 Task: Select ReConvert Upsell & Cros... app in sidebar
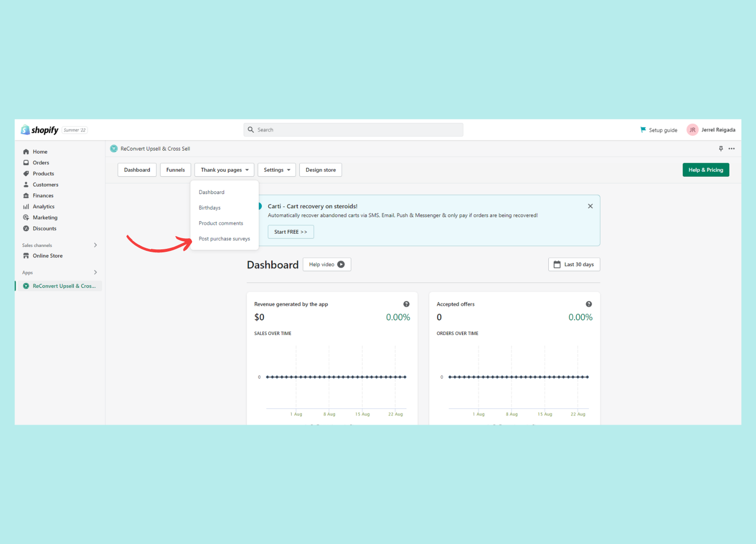tap(59, 286)
